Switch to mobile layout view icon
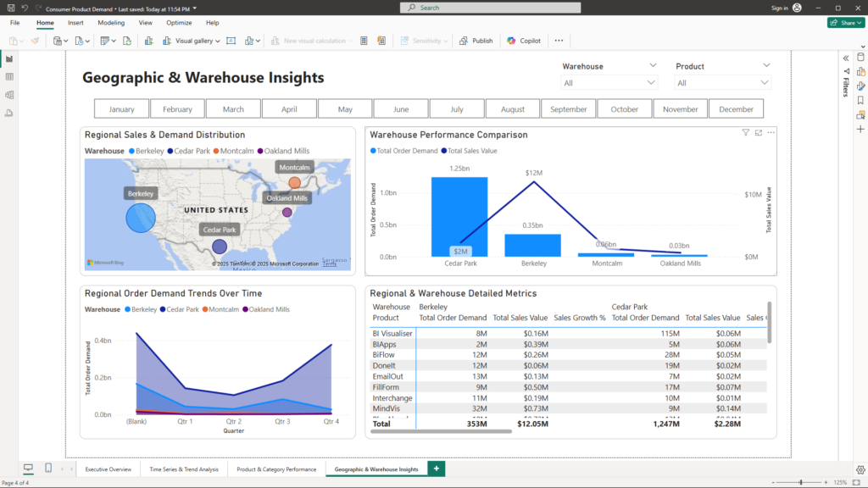The image size is (868, 488). [48, 469]
